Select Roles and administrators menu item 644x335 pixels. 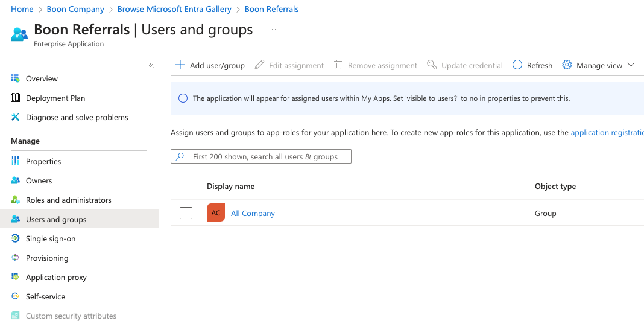(x=68, y=200)
